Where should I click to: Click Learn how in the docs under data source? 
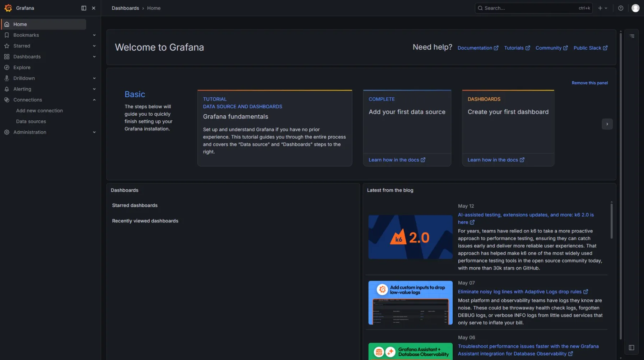[x=397, y=160]
